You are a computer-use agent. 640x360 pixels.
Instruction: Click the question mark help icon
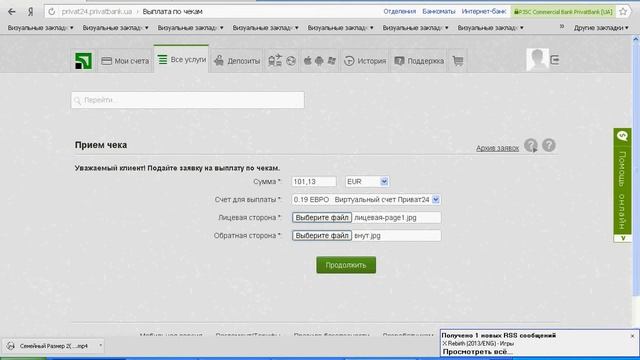[x=549, y=145]
